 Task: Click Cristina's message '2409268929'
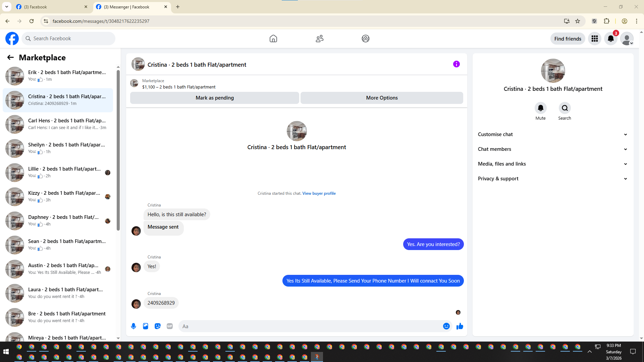click(161, 303)
